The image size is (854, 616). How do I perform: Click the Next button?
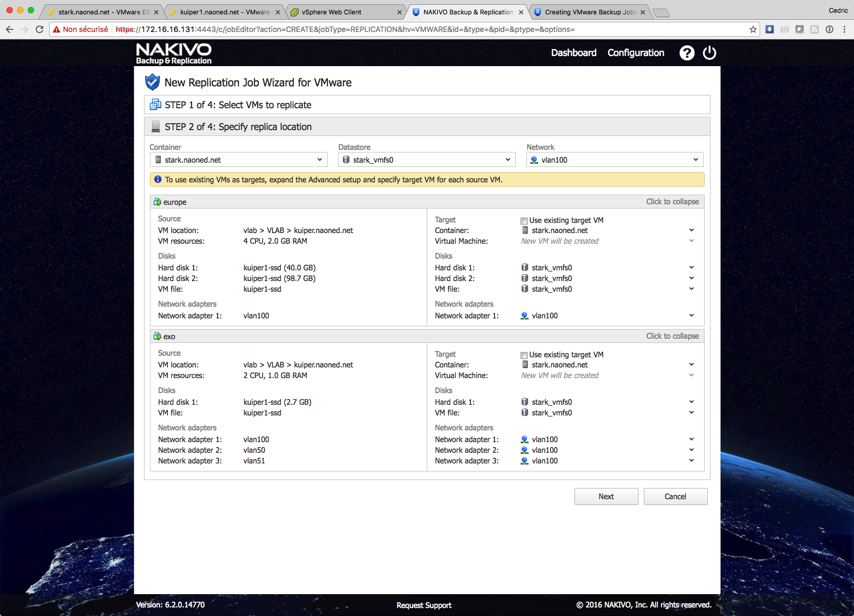pyautogui.click(x=606, y=497)
